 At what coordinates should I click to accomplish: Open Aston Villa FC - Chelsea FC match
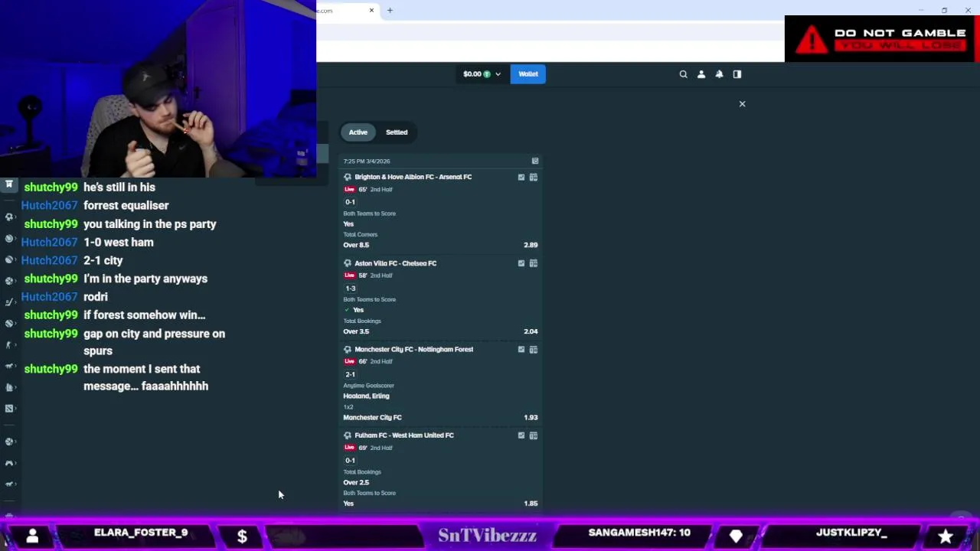coord(396,263)
